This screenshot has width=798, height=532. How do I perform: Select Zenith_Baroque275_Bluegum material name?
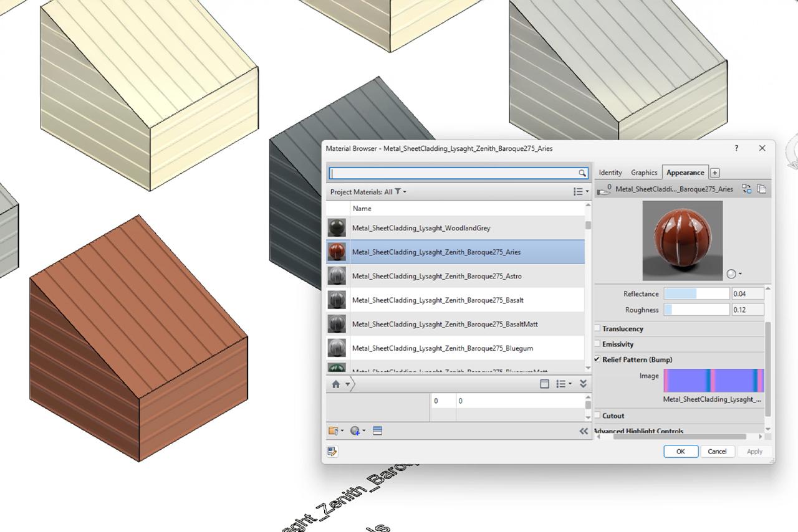point(443,348)
